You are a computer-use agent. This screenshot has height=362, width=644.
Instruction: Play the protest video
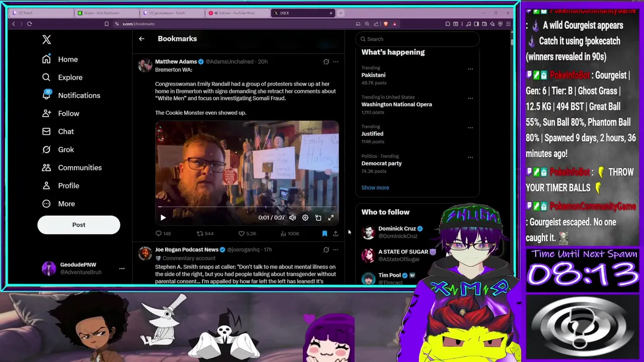tap(163, 218)
